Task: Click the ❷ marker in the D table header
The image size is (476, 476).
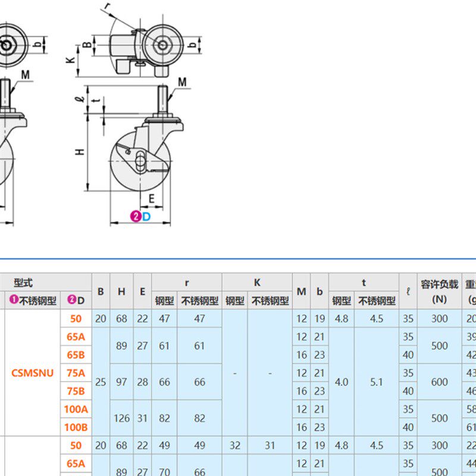Action: point(71,300)
